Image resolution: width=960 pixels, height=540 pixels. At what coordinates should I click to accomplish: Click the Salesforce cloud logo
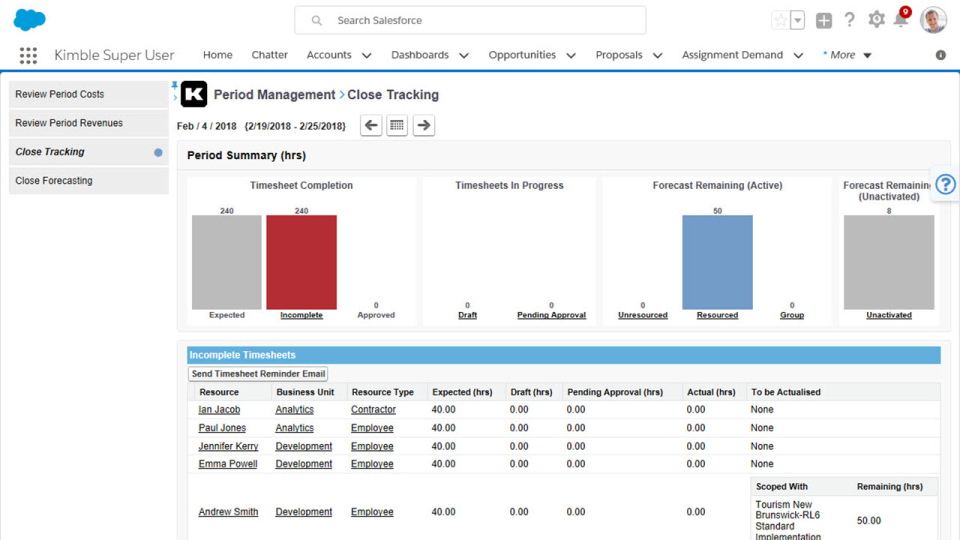point(29,20)
